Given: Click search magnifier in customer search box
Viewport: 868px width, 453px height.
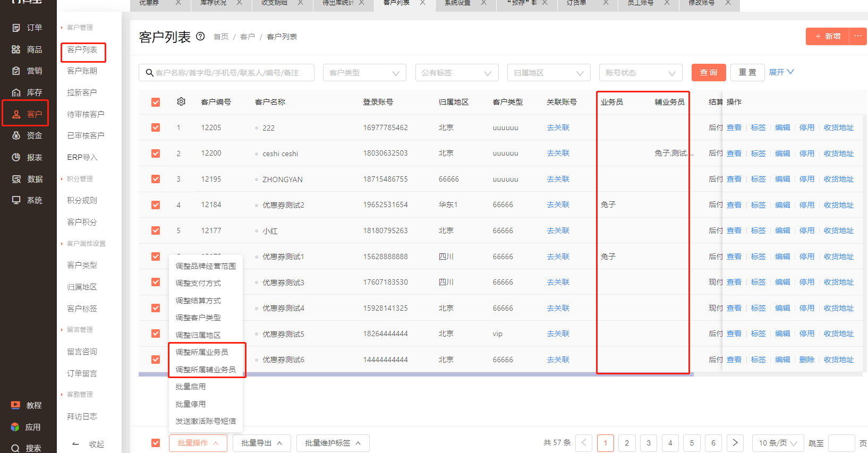Looking at the screenshot, I should (149, 73).
